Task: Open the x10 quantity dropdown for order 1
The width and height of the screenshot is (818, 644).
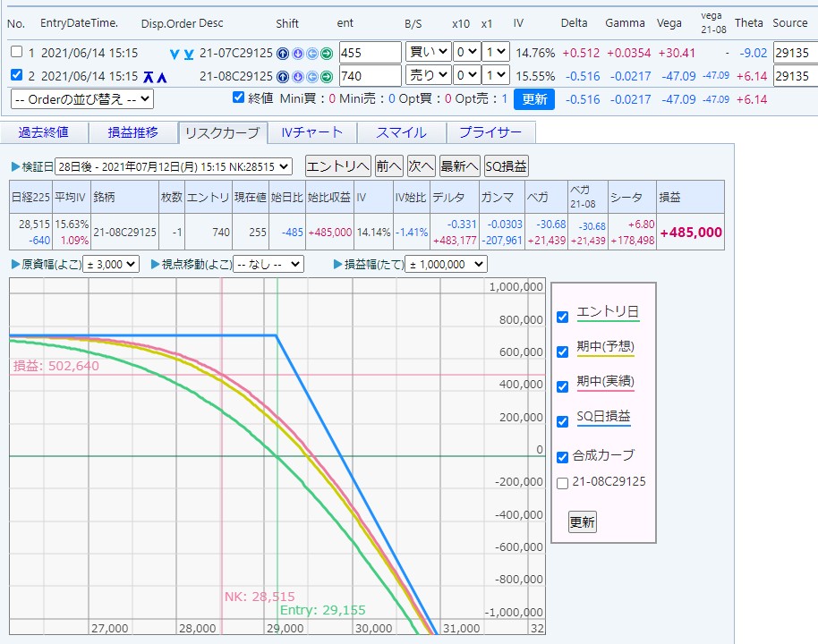Action: (466, 52)
